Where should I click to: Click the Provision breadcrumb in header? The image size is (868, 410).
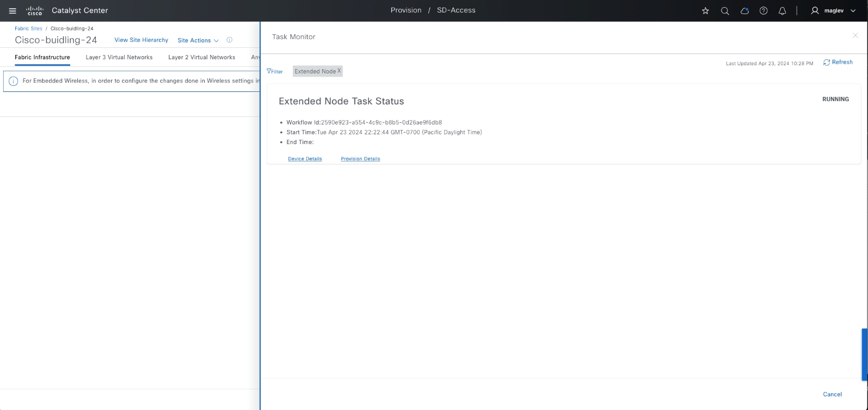(x=406, y=10)
